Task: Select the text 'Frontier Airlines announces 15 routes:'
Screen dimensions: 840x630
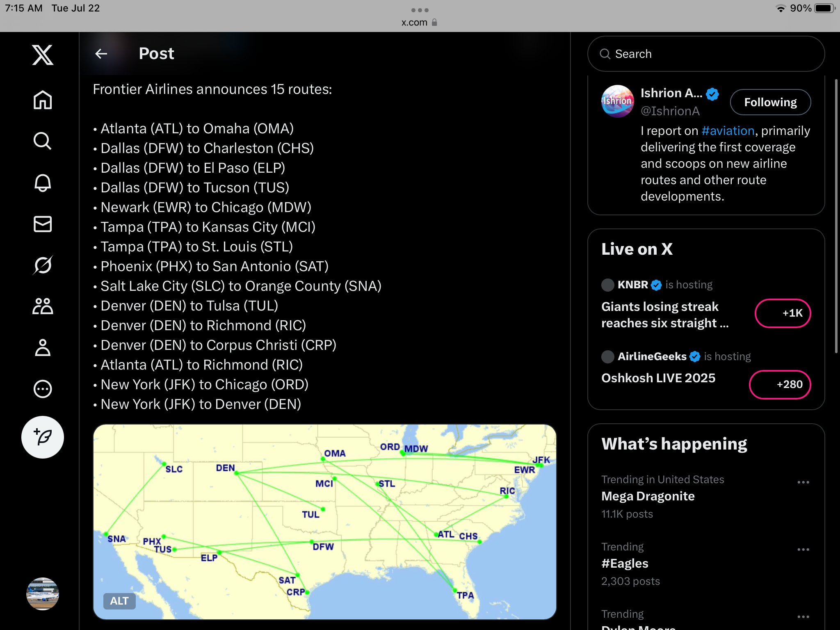Action: pos(212,89)
